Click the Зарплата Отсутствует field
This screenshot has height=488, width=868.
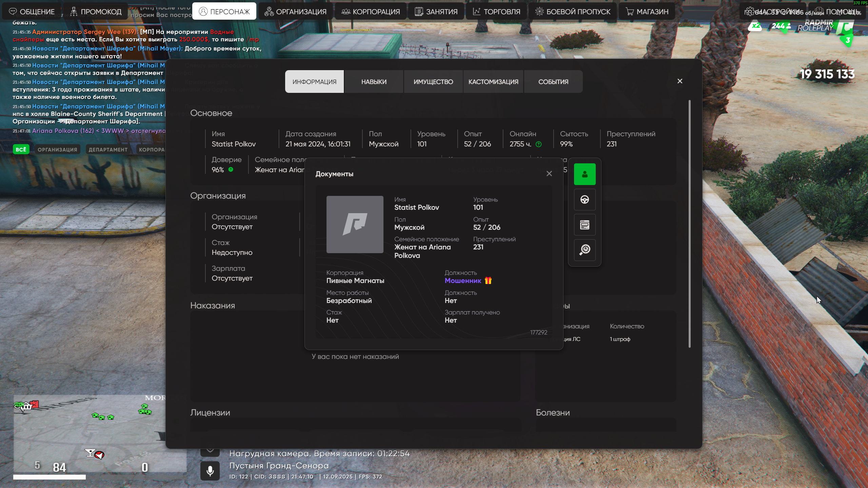coord(232,273)
